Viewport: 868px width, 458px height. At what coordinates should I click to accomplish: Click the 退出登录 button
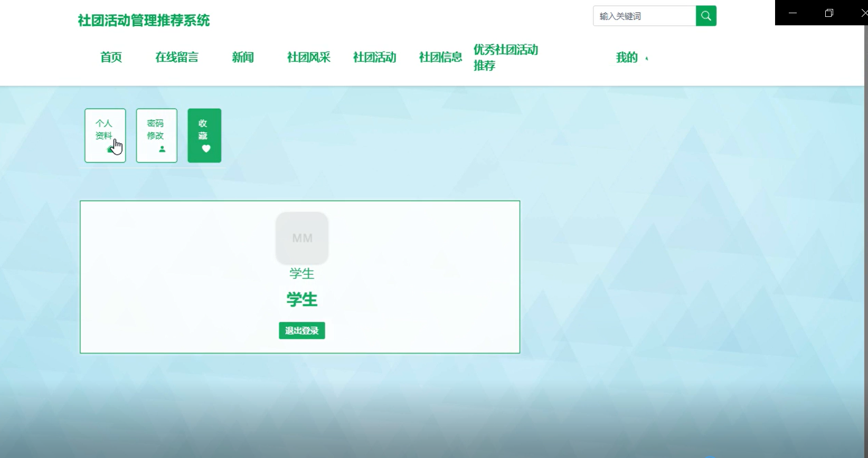[302, 331]
